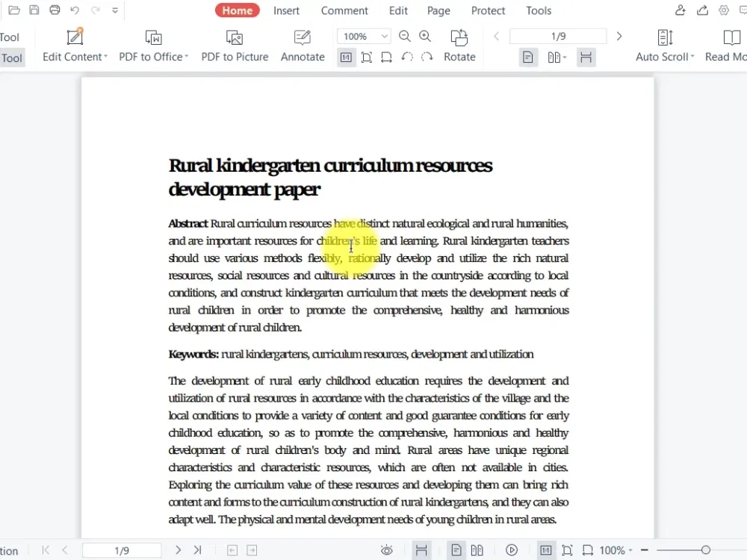Open the status bar 100% zoom dropdown
Viewport: 747px width, 560px height.
[x=616, y=550]
